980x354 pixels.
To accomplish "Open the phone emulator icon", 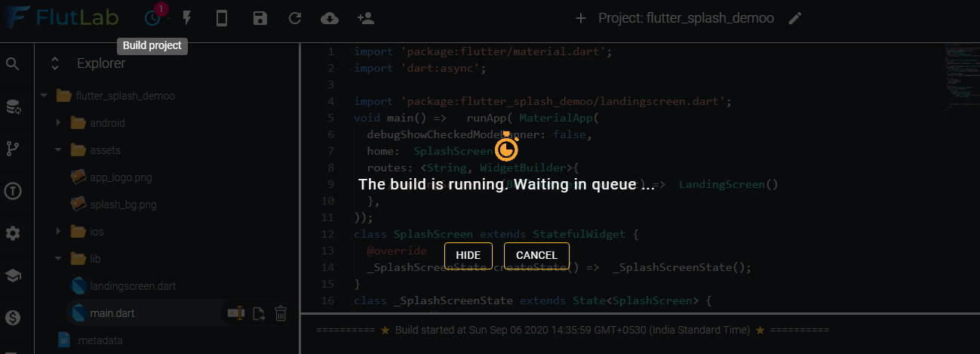I will click(222, 18).
